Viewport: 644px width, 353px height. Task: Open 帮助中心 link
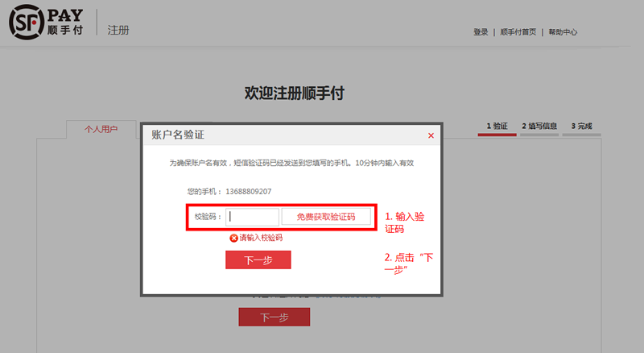563,32
